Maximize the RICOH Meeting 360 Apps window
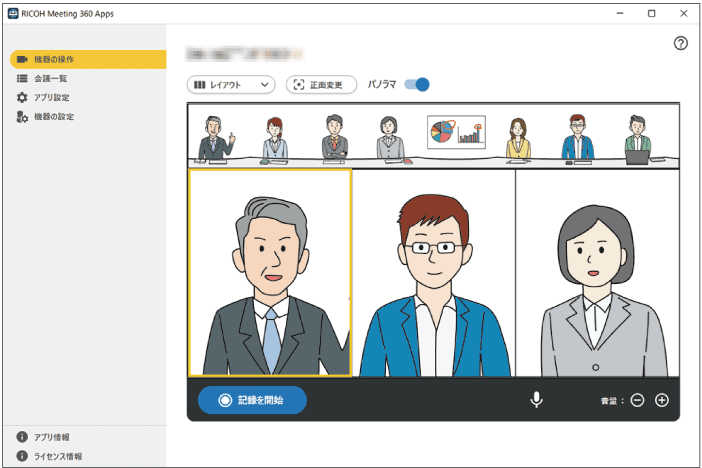702x468 pixels. click(651, 13)
